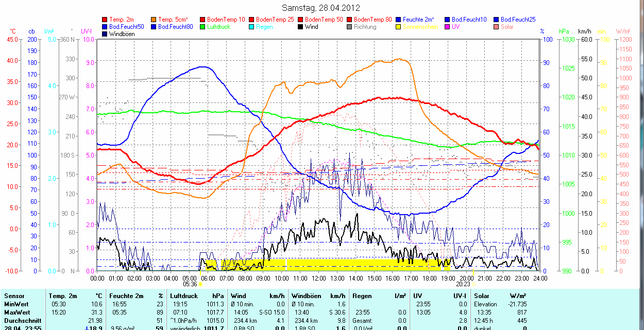Click the red Temp. 2m legend swatch
This screenshot has height=330, width=644.
[x=105, y=20]
